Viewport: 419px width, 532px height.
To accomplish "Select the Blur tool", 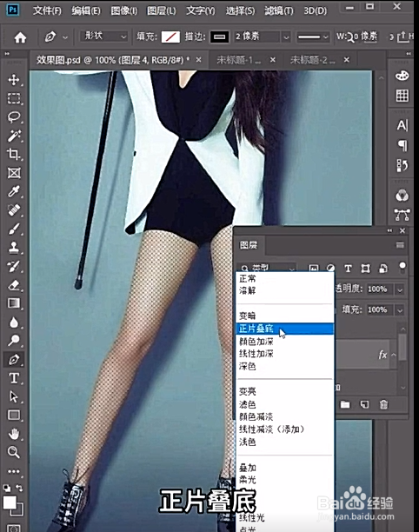I will 14,322.
